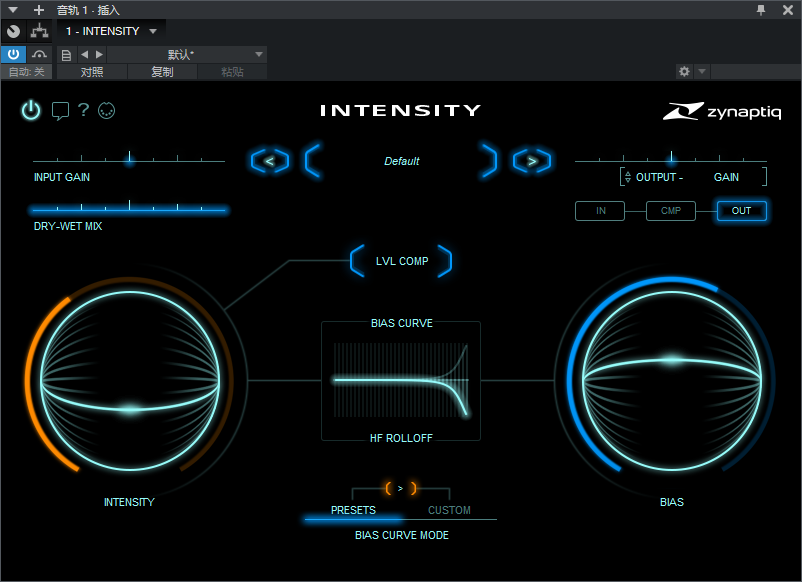802x582 pixels.
Task: Select CMP monitoring mode
Action: pyautogui.click(x=671, y=211)
